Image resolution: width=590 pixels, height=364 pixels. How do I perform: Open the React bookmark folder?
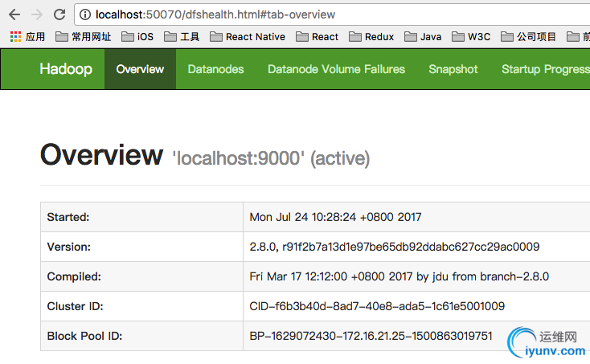(318, 36)
